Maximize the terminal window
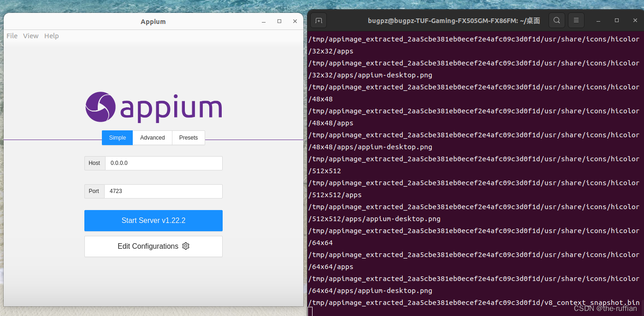 (x=617, y=21)
